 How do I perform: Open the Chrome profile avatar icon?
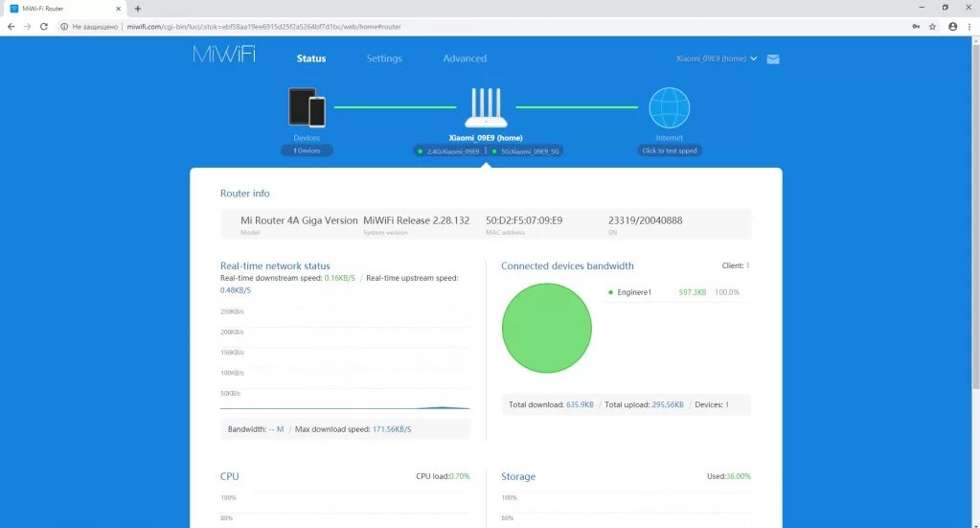tap(952, 26)
